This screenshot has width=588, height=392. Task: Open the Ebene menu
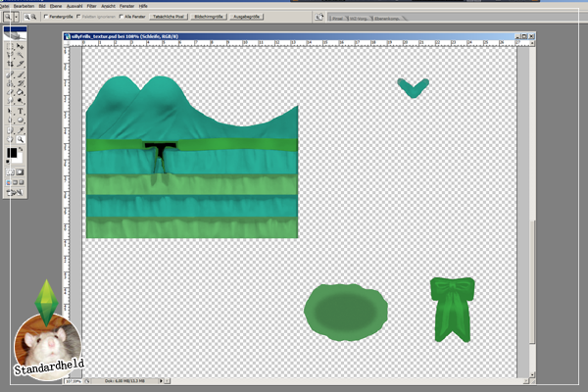(56, 6)
